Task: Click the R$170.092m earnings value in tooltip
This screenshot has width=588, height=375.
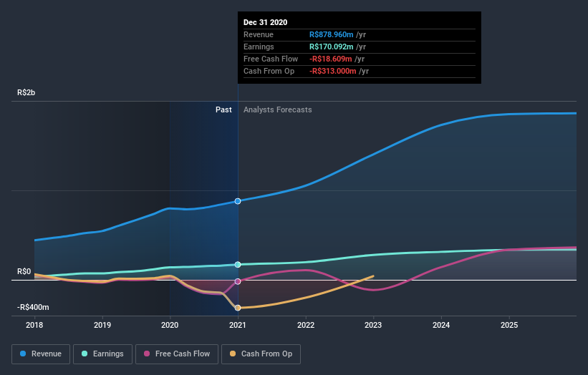Action: coord(334,47)
